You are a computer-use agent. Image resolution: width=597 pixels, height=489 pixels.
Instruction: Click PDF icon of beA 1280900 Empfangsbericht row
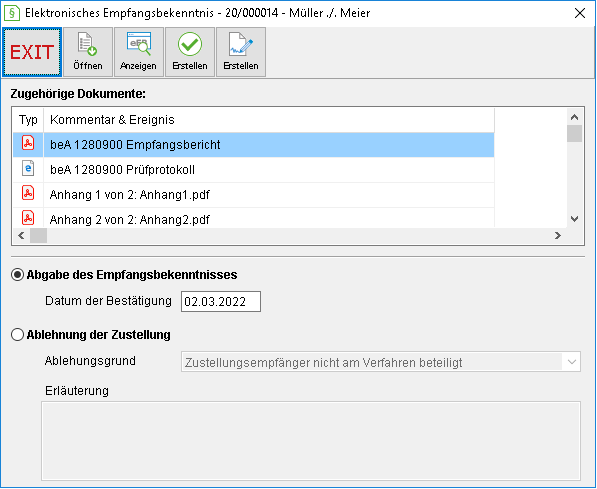[x=28, y=143]
